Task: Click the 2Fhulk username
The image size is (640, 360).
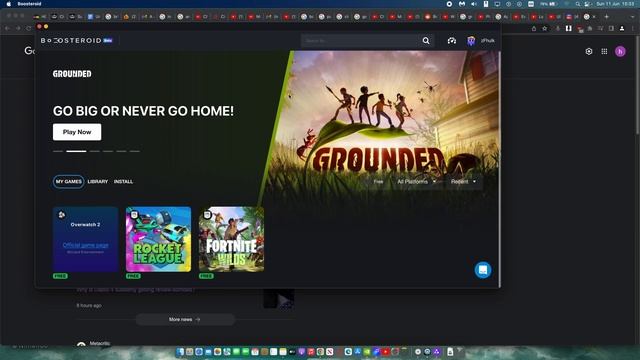Action: 487,41
